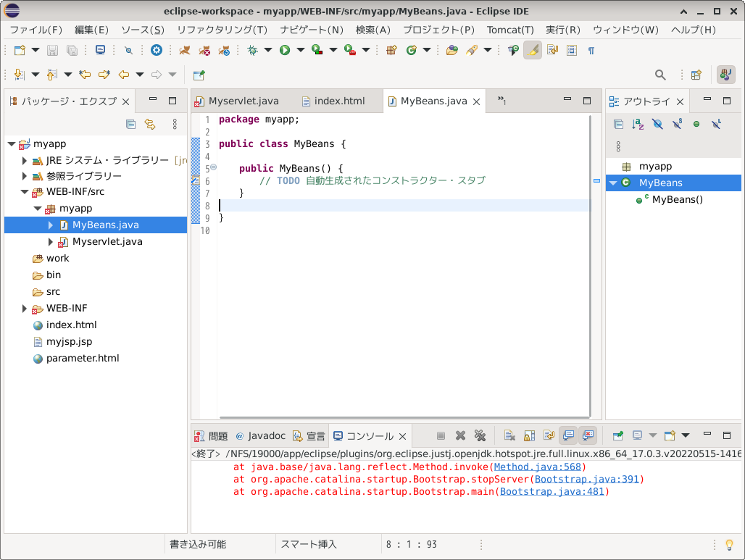Toggle alphabetical sort in Outline view
This screenshot has height=560, width=745.
[638, 125]
